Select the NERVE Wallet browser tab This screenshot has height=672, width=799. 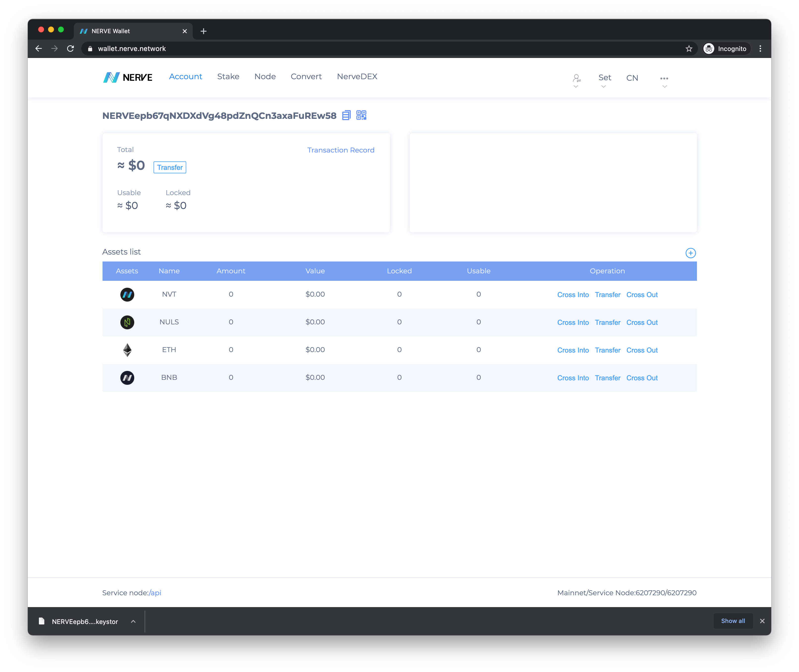133,31
